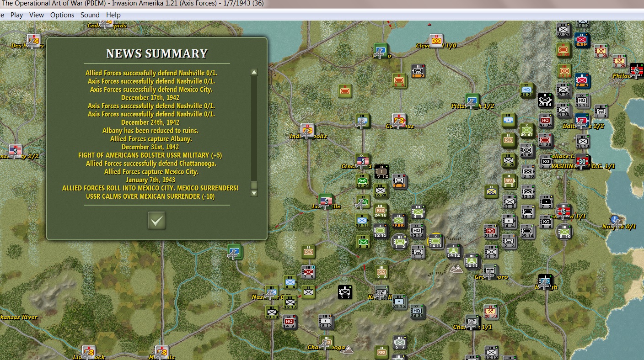Select the Norfolk anchor port icon
This screenshot has width=644, height=360.
[615, 221]
